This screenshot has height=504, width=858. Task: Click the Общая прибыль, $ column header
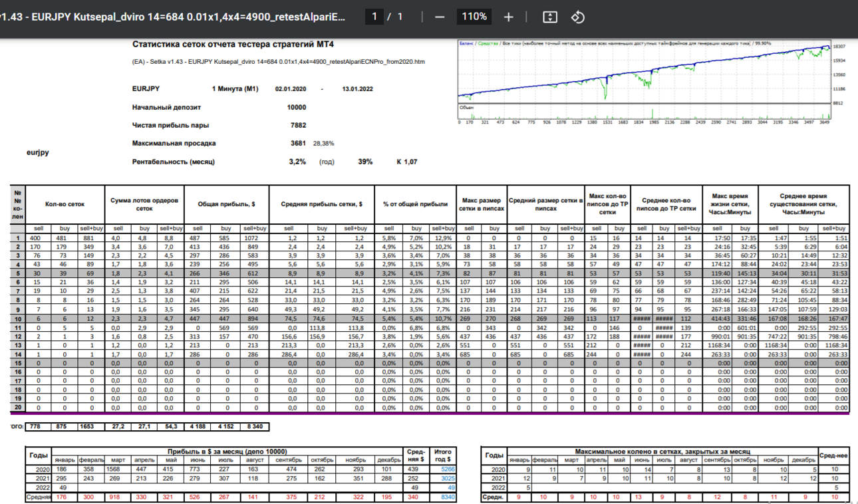tap(227, 205)
